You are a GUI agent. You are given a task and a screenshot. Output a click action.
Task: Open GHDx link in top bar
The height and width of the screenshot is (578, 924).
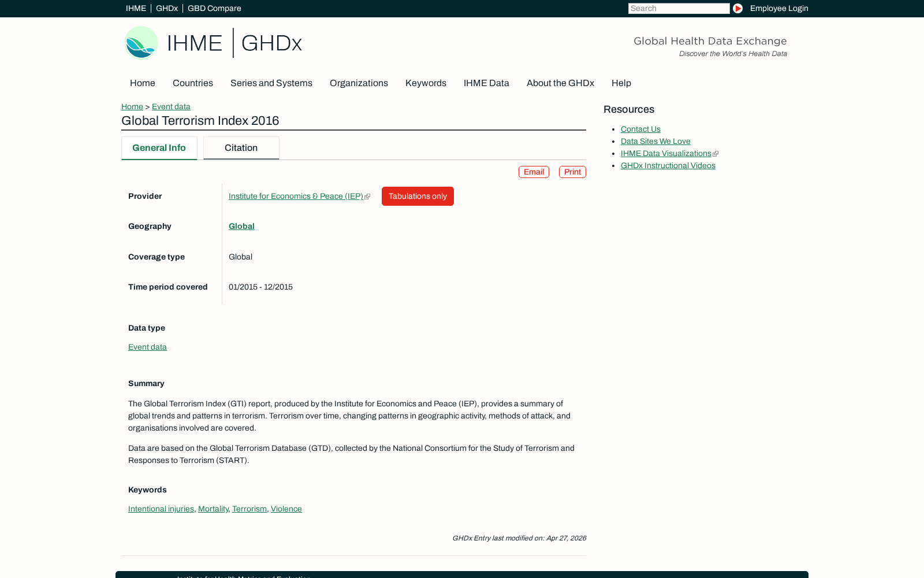167,8
